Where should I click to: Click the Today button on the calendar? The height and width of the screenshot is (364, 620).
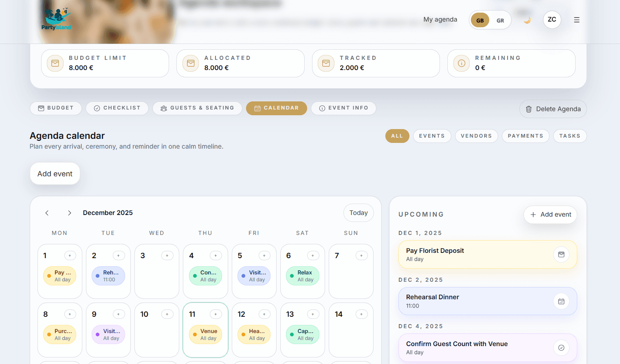(x=358, y=213)
